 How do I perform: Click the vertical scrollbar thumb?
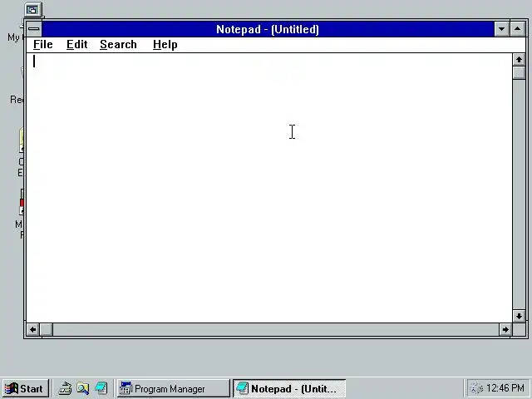[x=519, y=72]
